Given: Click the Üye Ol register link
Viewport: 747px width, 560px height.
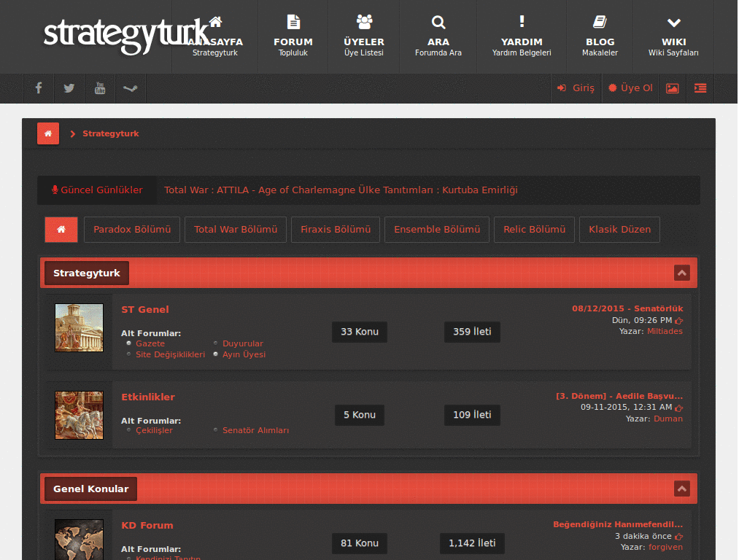Looking at the screenshot, I should (x=631, y=88).
